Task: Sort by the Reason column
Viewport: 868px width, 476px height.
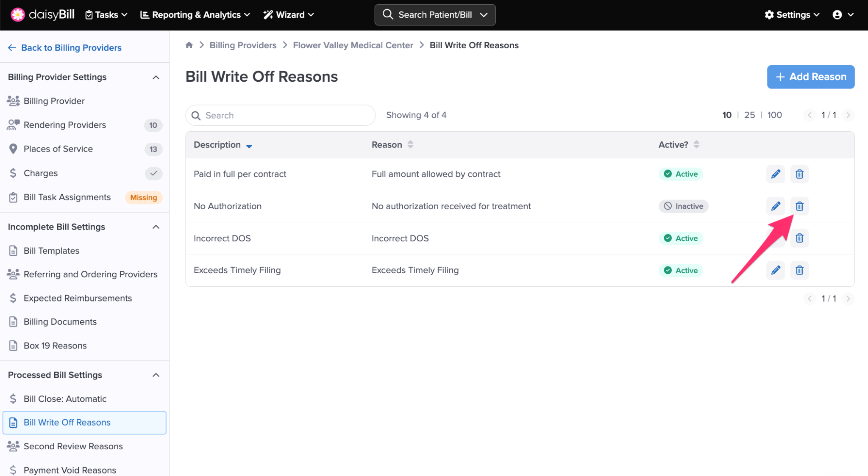Action: [x=410, y=145]
